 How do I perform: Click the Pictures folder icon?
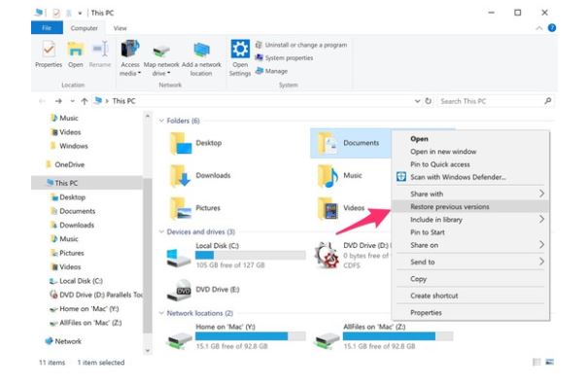point(181,208)
